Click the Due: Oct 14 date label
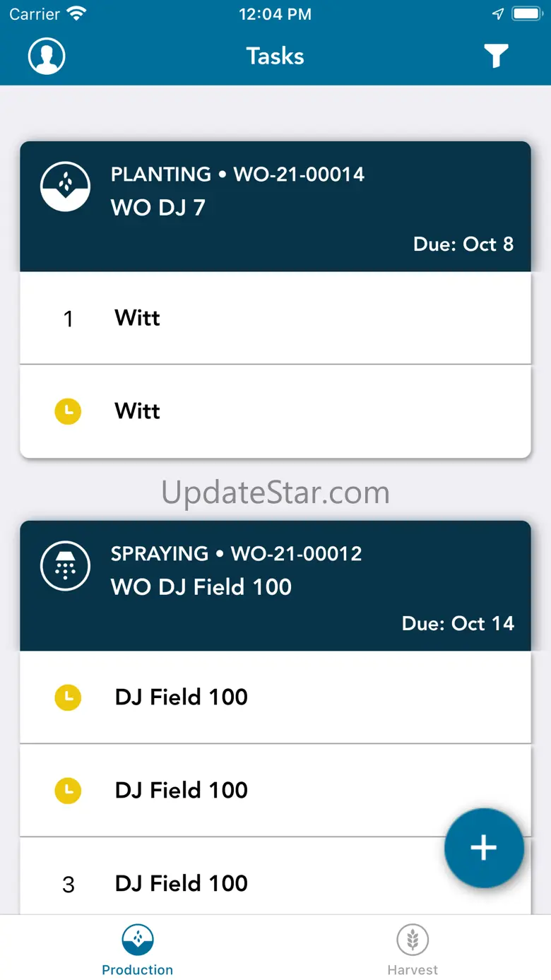551x980 pixels. 458,624
